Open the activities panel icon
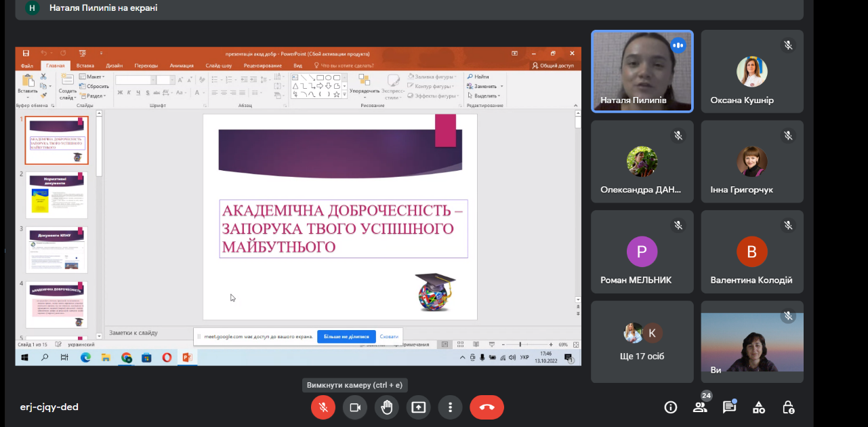Image resolution: width=868 pixels, height=427 pixels. [759, 407]
